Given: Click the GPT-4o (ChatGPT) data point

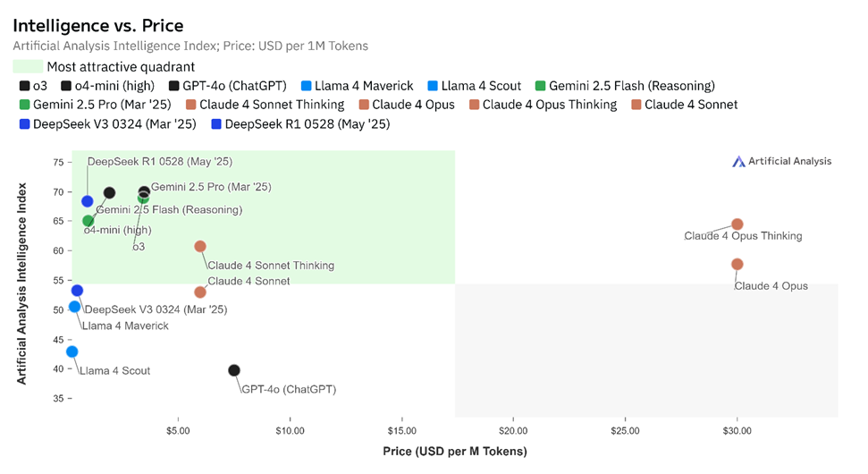Looking at the screenshot, I should tap(234, 370).
